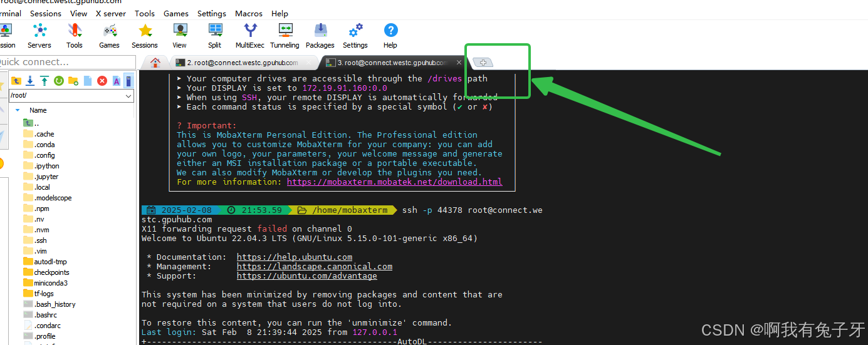Refresh the current SFTP folder
Screen dimensions: 868x345
pos(59,81)
